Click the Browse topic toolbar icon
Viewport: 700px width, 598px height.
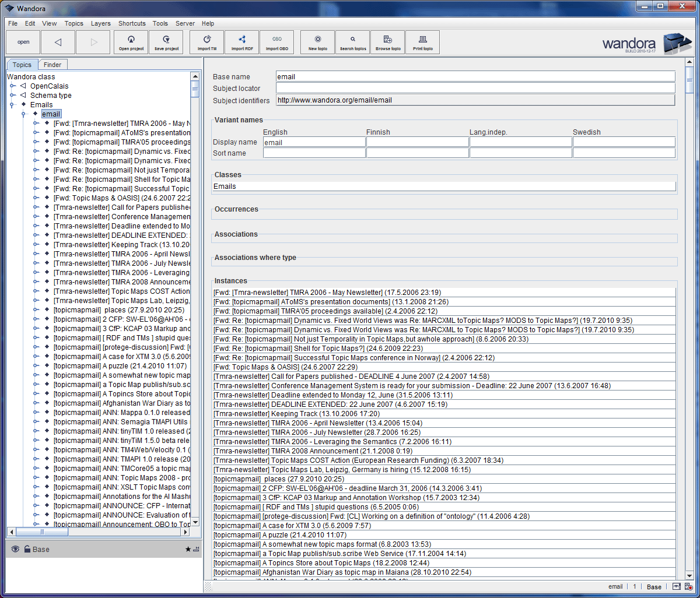[x=387, y=42]
